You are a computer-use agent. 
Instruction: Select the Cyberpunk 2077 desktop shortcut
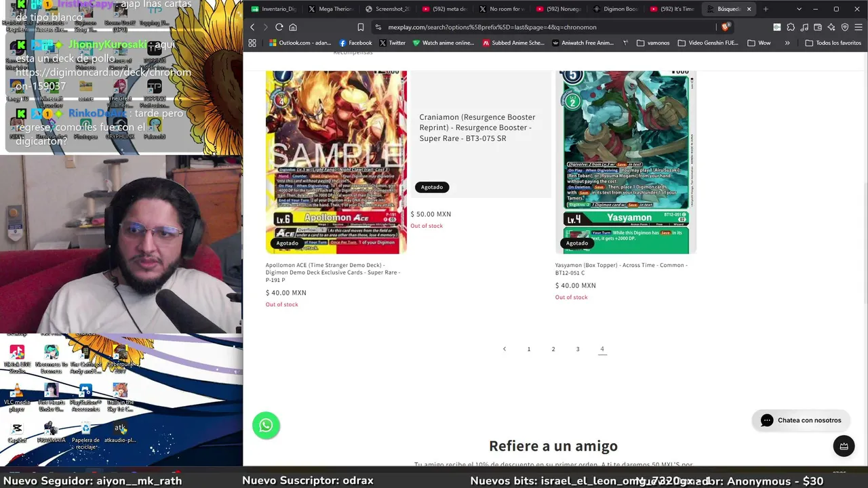tap(120, 359)
